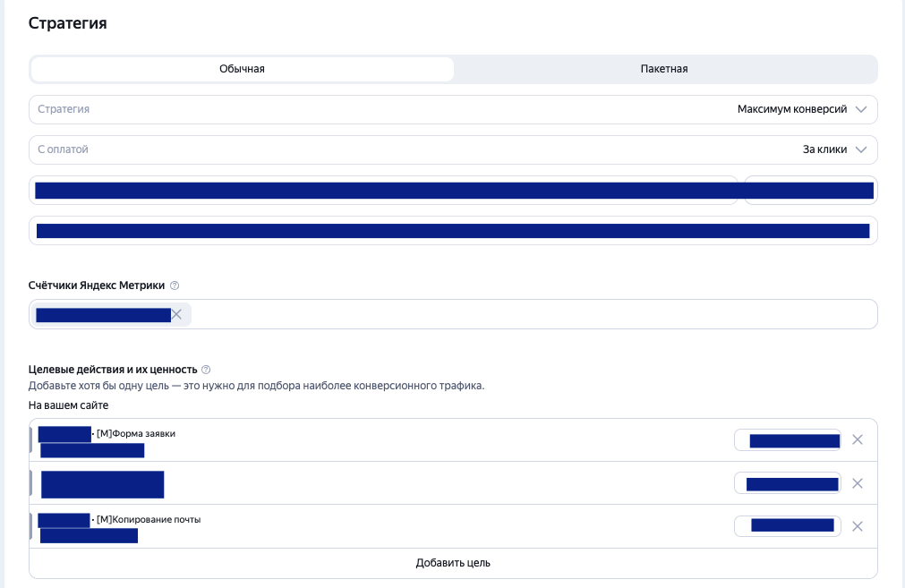Open help icon next to Целевые действия и их ценность

[x=206, y=370]
